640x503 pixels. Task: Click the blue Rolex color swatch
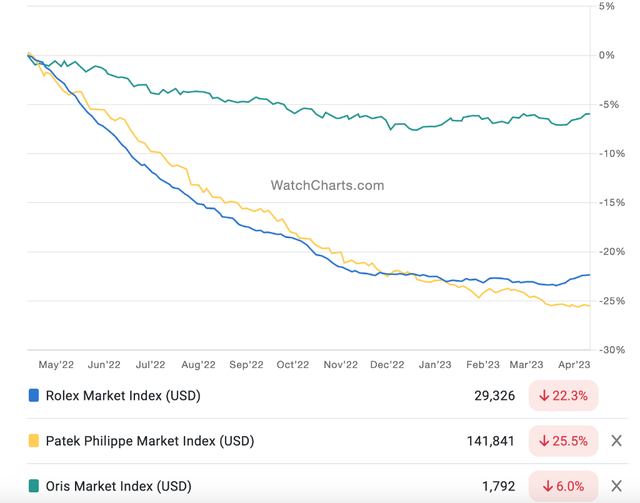coord(34,396)
